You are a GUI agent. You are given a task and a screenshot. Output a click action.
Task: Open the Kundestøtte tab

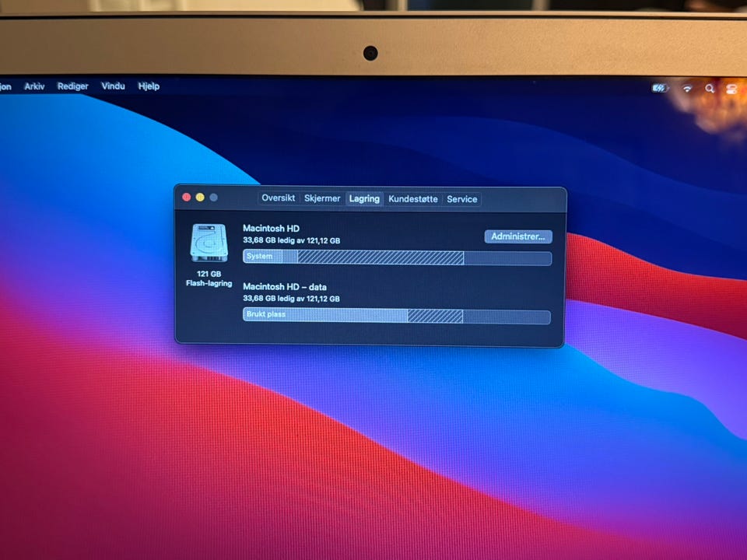click(x=413, y=199)
